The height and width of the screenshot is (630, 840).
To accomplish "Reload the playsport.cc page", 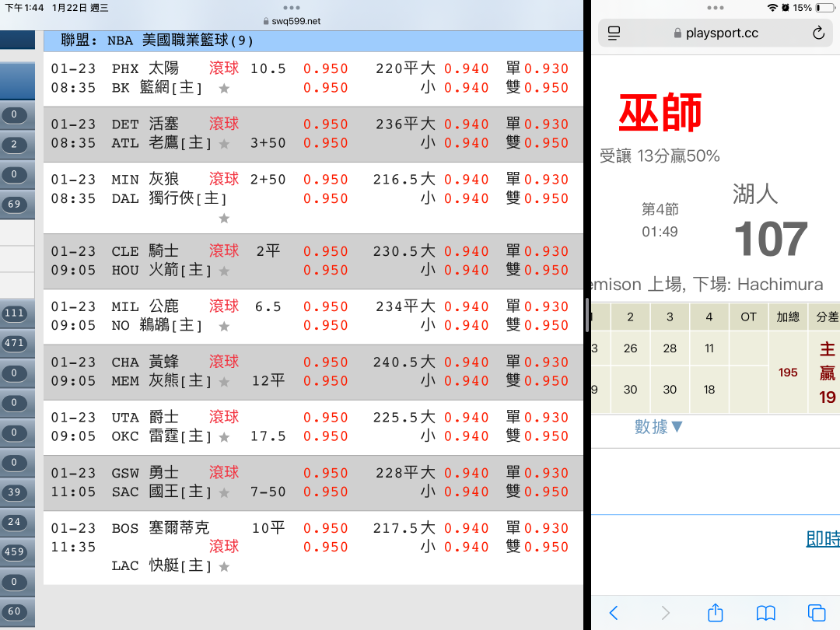I will [818, 33].
